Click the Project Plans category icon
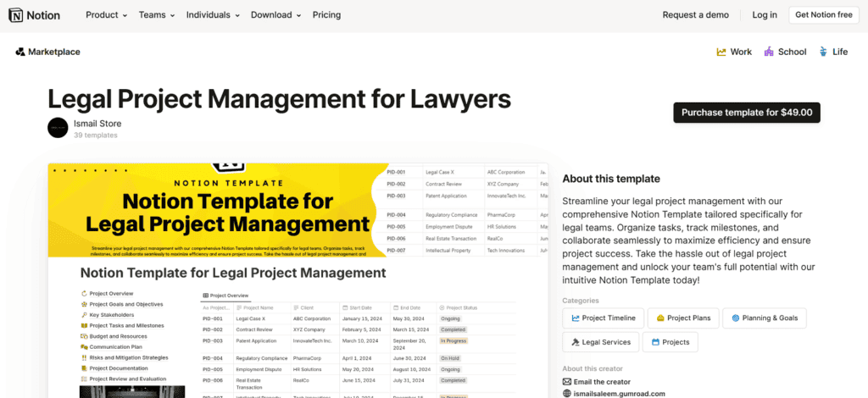The height and width of the screenshot is (398, 868). coord(660,318)
